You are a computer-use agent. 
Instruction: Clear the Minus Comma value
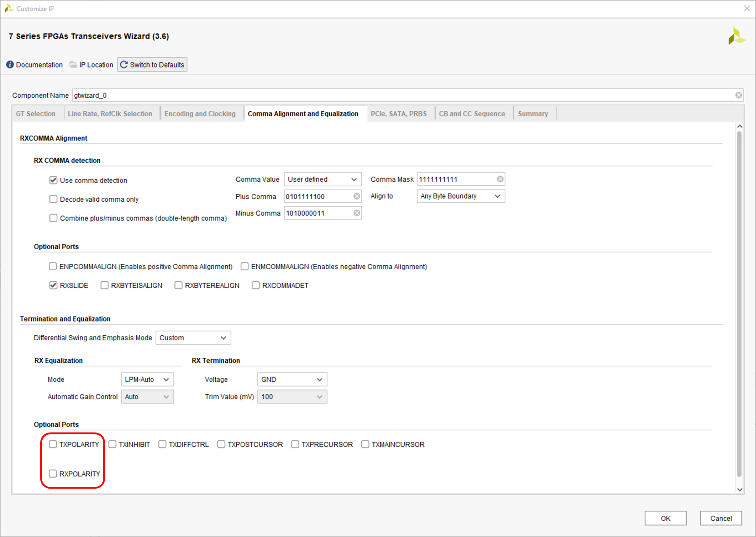[x=357, y=213]
